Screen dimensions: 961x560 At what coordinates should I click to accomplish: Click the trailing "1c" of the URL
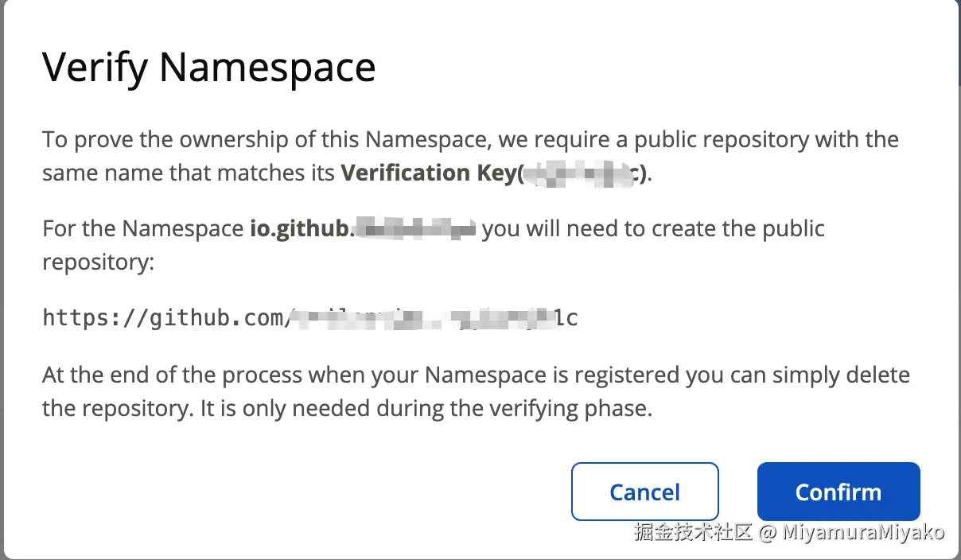point(566,318)
